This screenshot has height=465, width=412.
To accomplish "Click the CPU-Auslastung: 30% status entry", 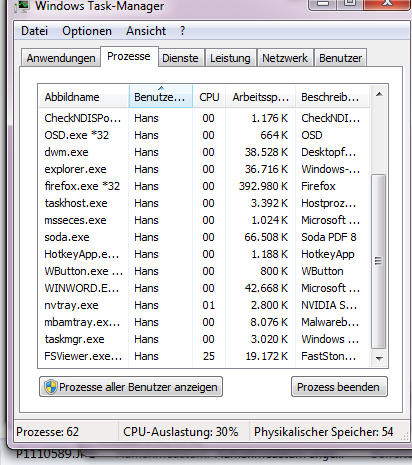I will tap(181, 432).
